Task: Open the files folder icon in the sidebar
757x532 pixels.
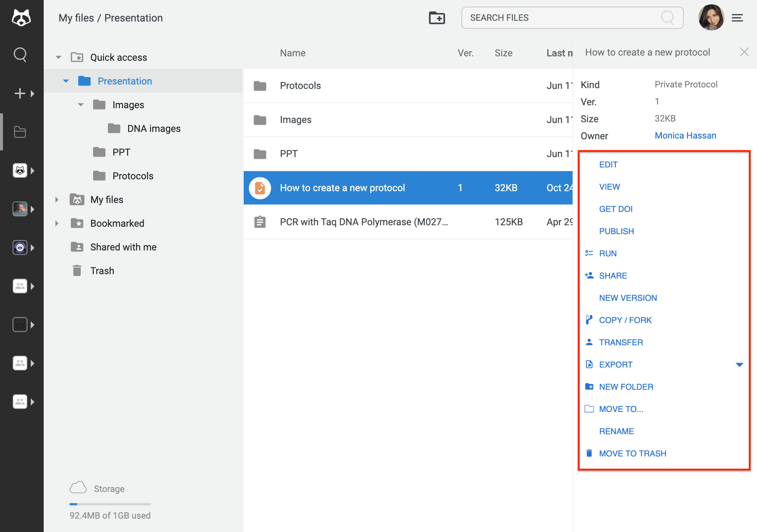Action: tap(20, 132)
